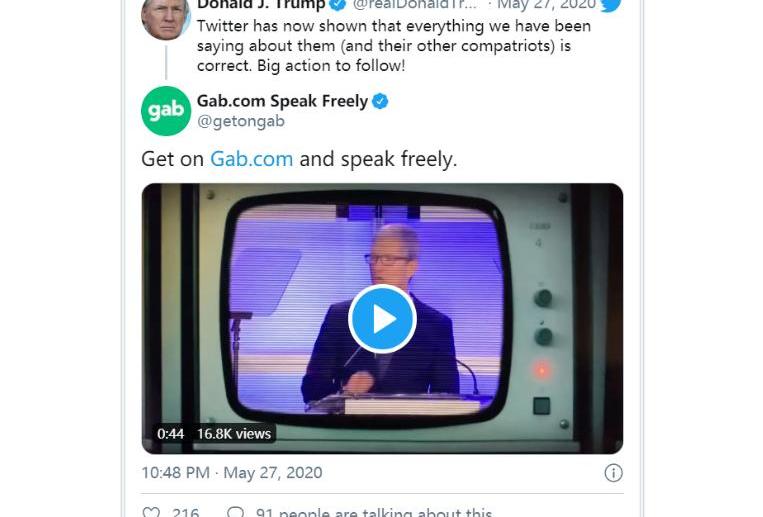This screenshot has height=517, width=763.
Task: Click the quoted tweet text about Twitter
Action: pyautogui.click(x=393, y=45)
